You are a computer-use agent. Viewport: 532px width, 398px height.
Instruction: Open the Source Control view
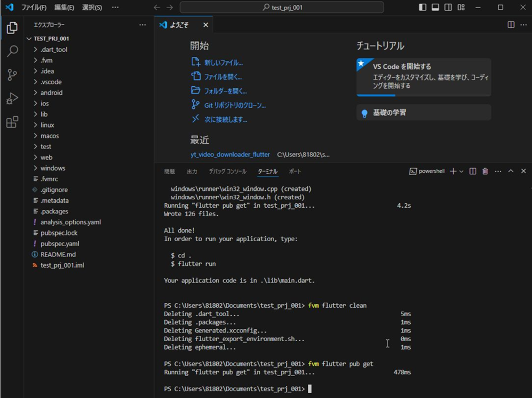coord(12,75)
